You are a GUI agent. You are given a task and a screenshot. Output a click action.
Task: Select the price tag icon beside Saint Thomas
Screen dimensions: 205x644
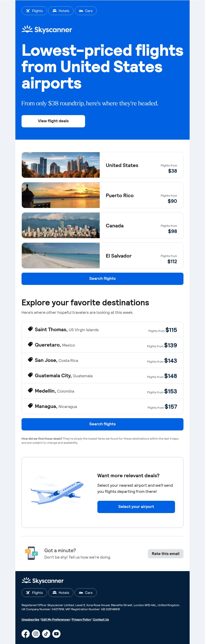point(30,329)
